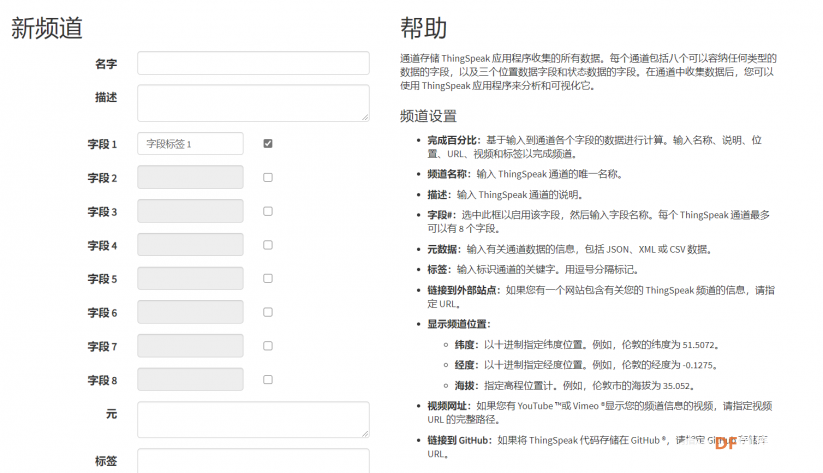Click the 元数据 help term

[x=442, y=249]
